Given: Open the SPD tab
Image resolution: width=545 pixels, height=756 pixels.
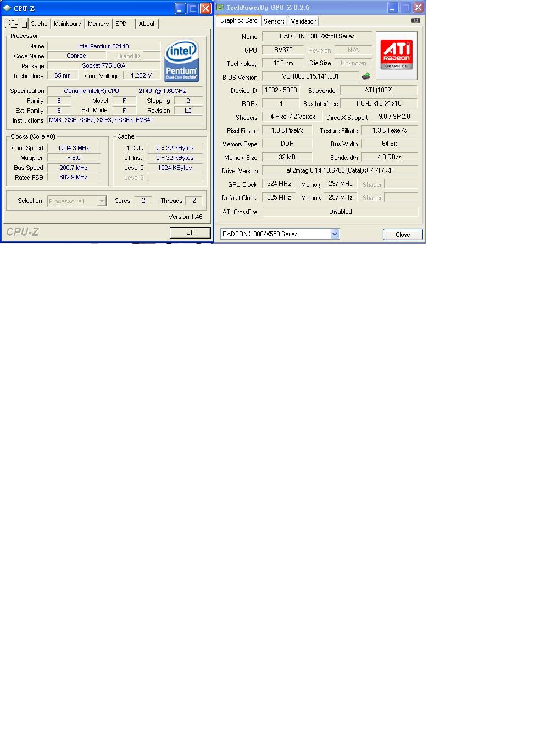Looking at the screenshot, I should pos(121,24).
